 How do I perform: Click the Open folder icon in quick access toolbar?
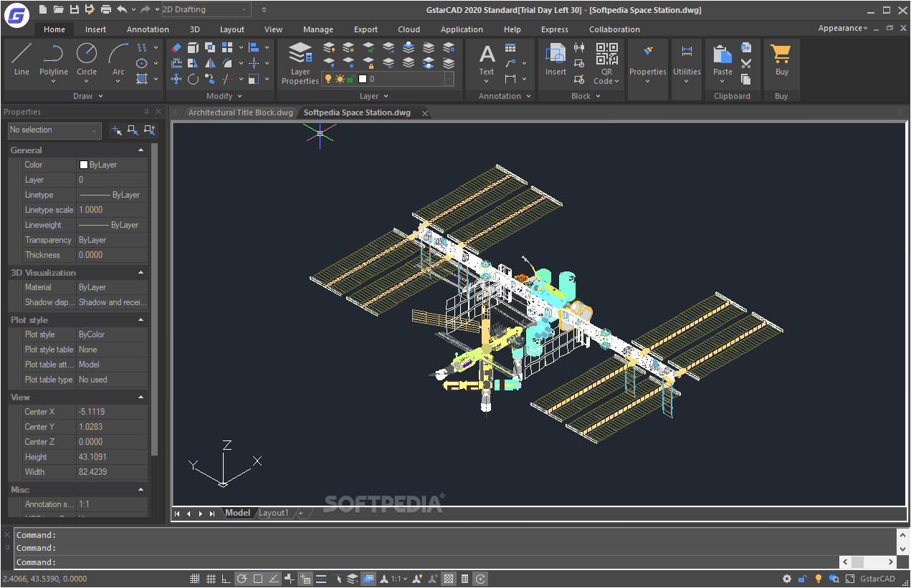click(x=59, y=9)
